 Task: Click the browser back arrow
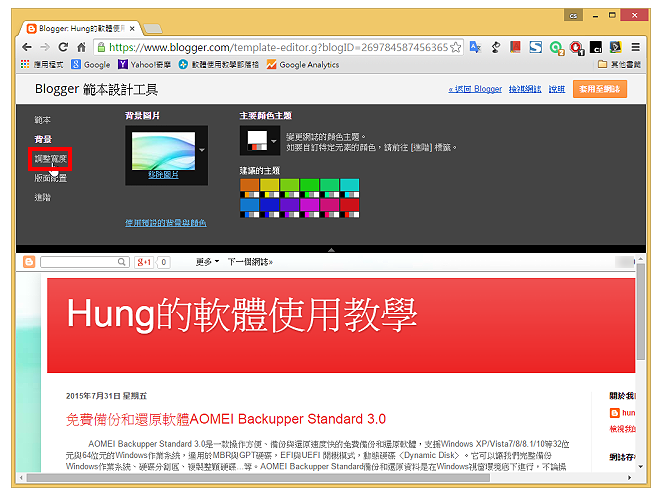coord(27,47)
